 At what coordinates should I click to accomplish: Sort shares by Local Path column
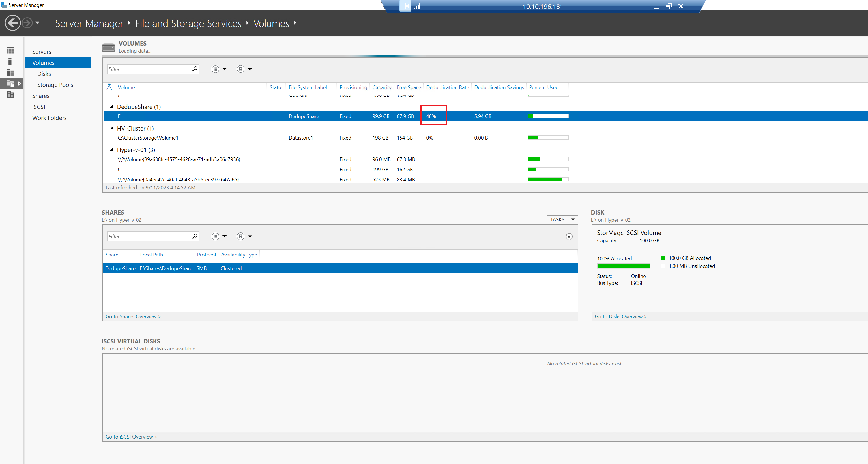click(x=151, y=255)
